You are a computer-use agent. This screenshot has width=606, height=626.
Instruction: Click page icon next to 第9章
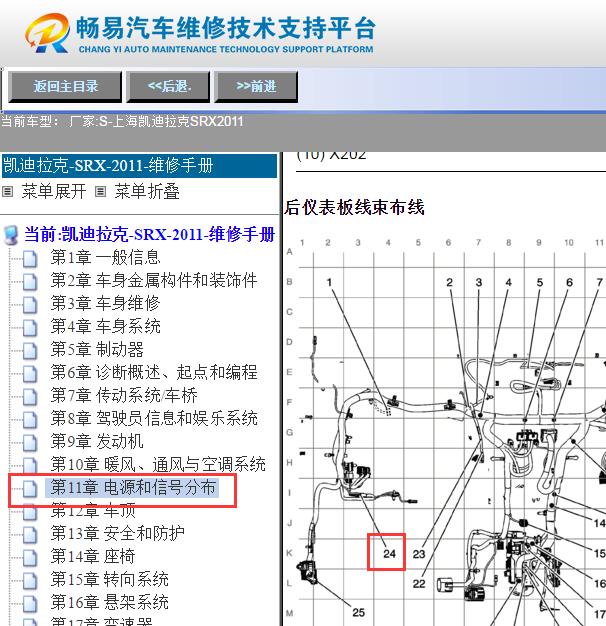click(x=30, y=443)
